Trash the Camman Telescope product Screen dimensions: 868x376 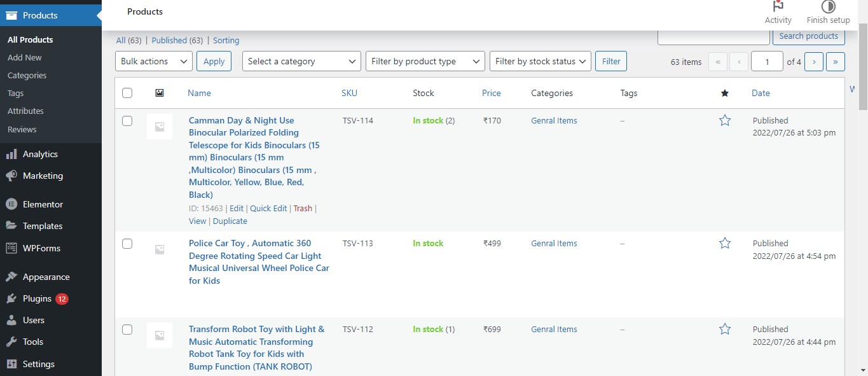click(303, 208)
